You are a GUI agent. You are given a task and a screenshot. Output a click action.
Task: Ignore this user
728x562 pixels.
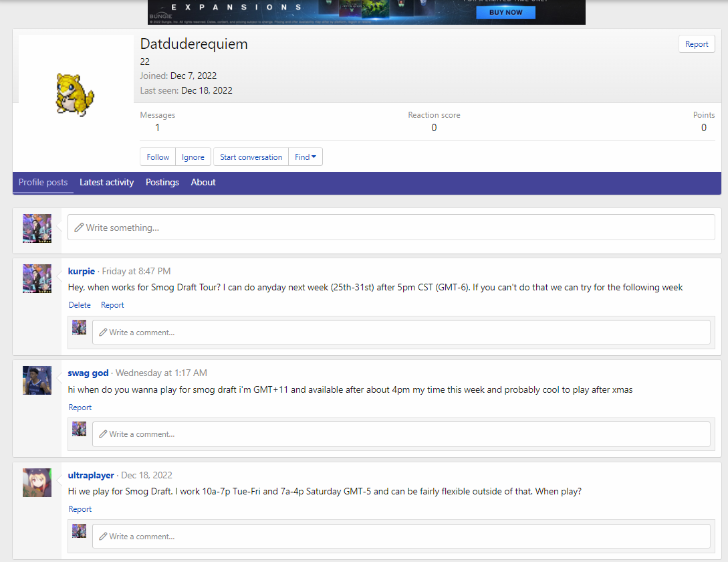click(193, 157)
